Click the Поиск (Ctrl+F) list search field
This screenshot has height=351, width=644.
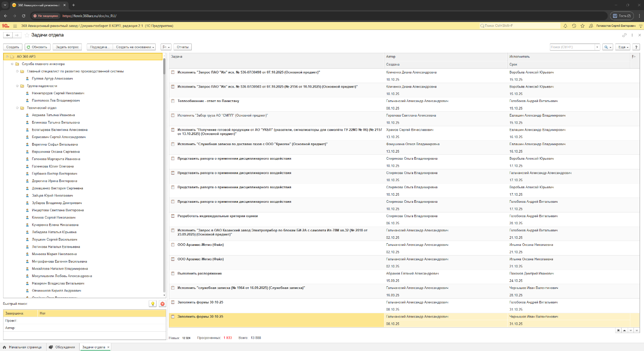click(572, 47)
